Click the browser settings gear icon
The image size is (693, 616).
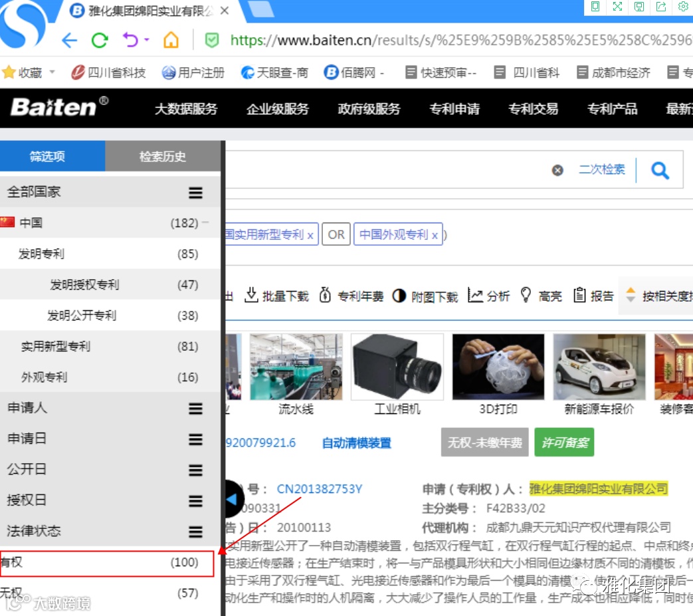[x=683, y=6]
